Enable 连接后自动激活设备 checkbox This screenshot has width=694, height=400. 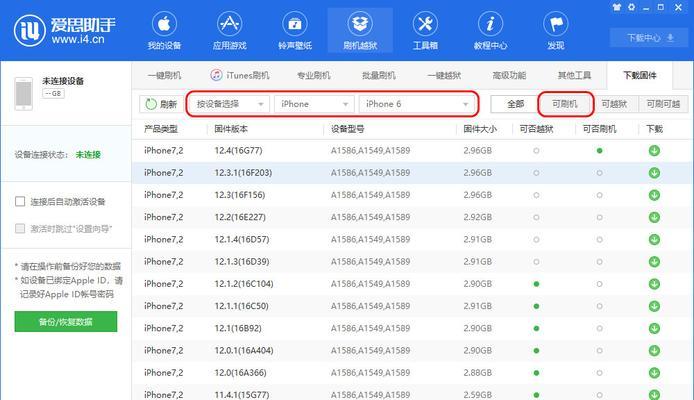pos(20,201)
